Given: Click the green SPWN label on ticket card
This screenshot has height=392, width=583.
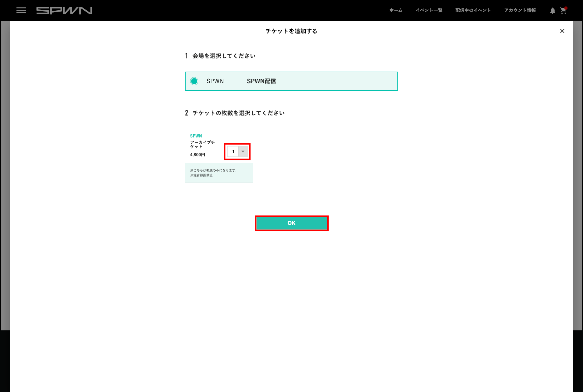Looking at the screenshot, I should tap(196, 136).
